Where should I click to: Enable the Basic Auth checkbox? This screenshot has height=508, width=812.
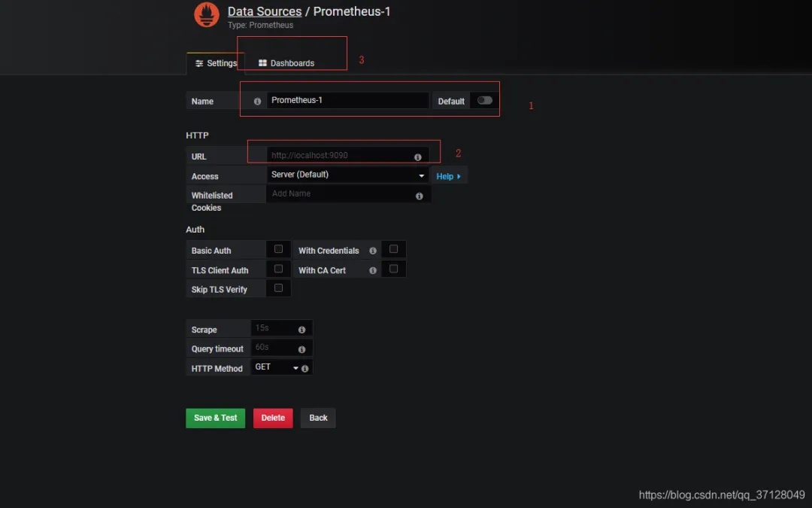pyautogui.click(x=279, y=249)
